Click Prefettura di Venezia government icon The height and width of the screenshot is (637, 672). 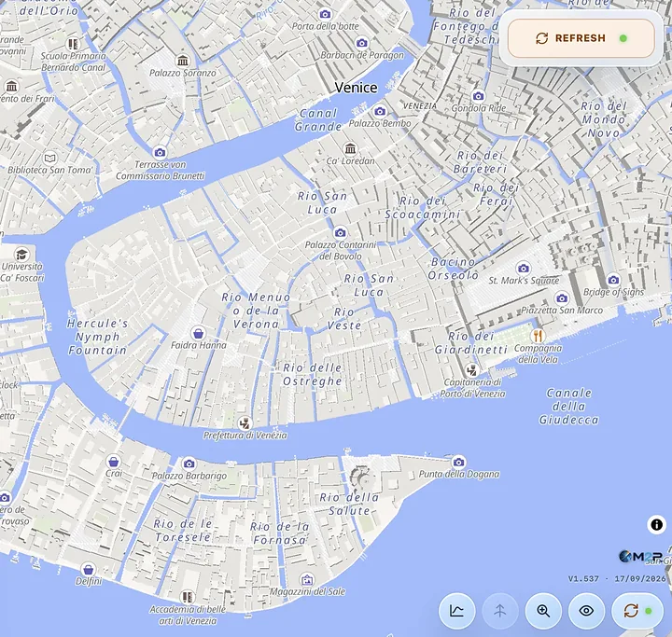pyautogui.click(x=245, y=423)
